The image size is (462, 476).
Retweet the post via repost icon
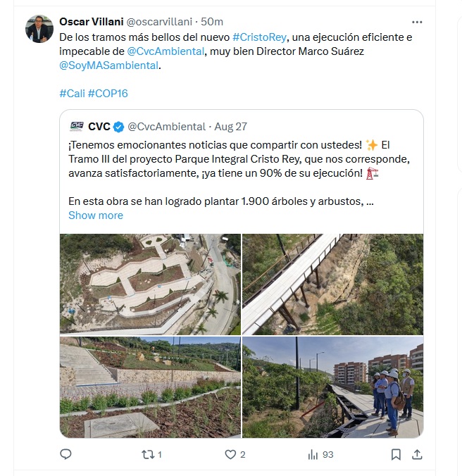(x=148, y=454)
